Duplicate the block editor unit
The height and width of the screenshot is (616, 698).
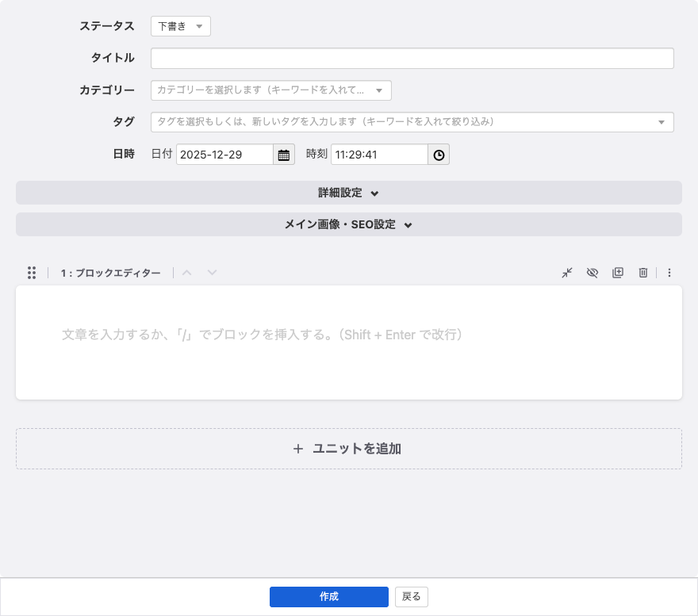[x=617, y=273]
